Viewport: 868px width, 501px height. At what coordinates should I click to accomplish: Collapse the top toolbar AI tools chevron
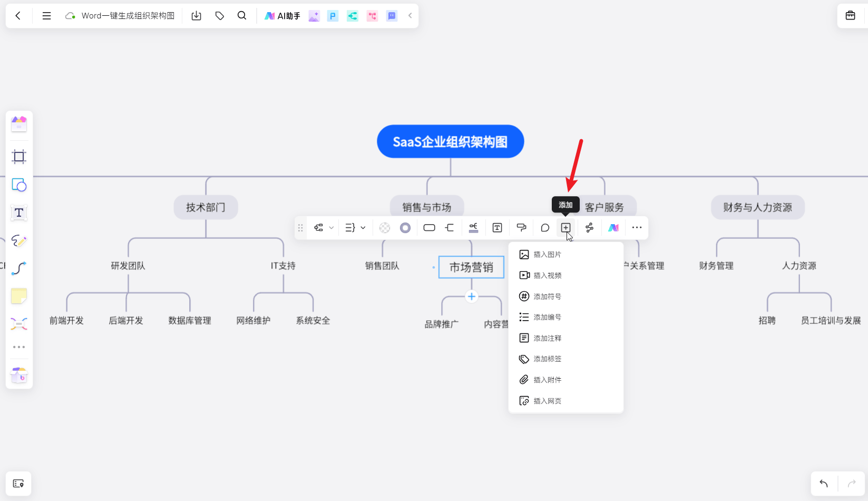410,16
